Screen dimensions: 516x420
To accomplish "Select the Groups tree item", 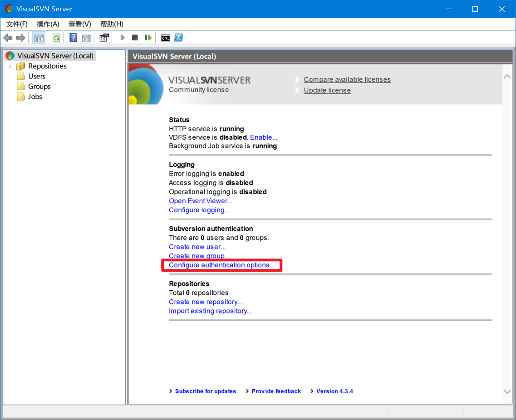I will point(39,87).
